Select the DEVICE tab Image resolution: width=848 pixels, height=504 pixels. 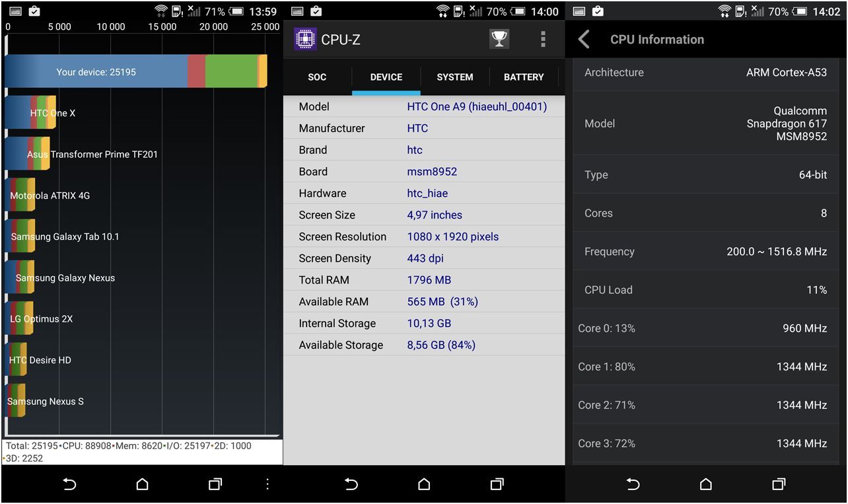click(386, 77)
